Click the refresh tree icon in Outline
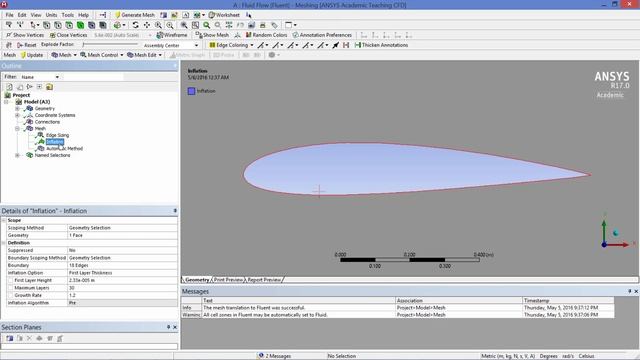640x360 pixels. [x=9, y=87]
